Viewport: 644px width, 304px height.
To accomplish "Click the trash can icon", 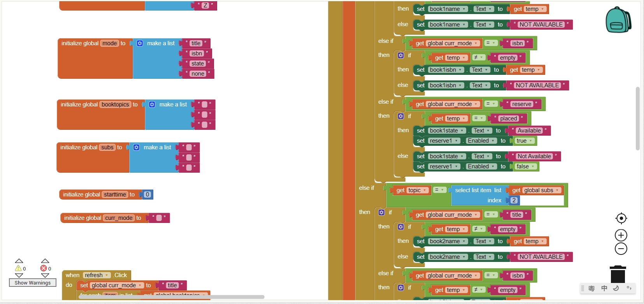I will coord(618,274).
